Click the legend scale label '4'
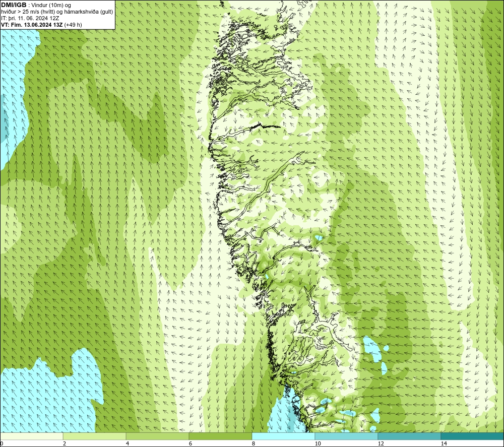 coord(128,444)
